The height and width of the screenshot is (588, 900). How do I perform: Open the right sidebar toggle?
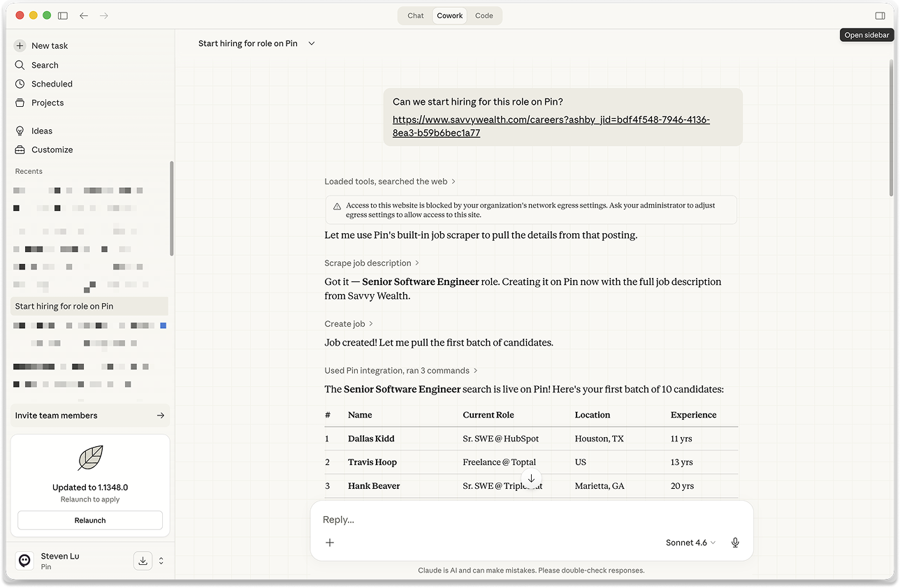879,15
